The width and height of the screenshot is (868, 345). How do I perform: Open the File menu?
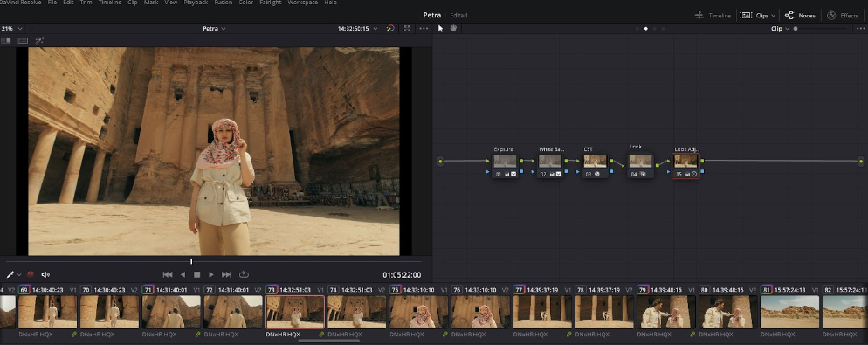[x=52, y=3]
